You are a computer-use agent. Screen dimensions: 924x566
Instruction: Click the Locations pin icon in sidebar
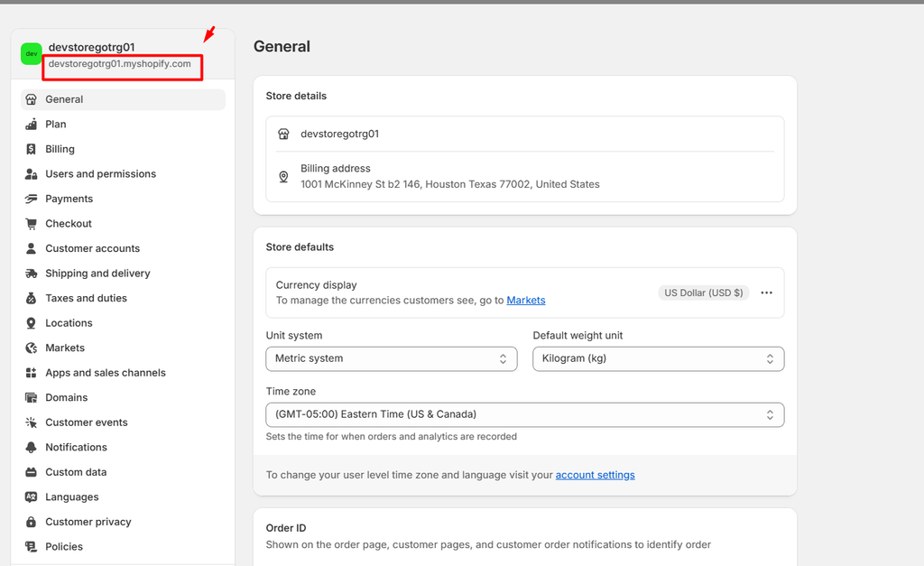tap(32, 323)
